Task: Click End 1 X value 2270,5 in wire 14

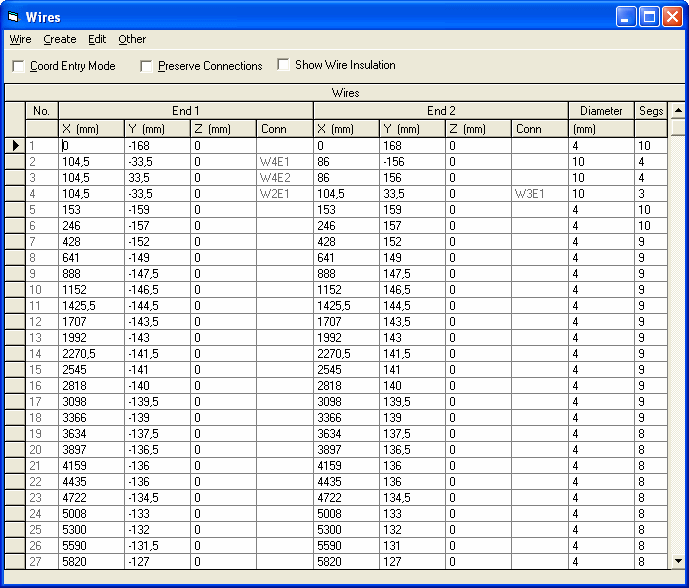Action: 91,354
